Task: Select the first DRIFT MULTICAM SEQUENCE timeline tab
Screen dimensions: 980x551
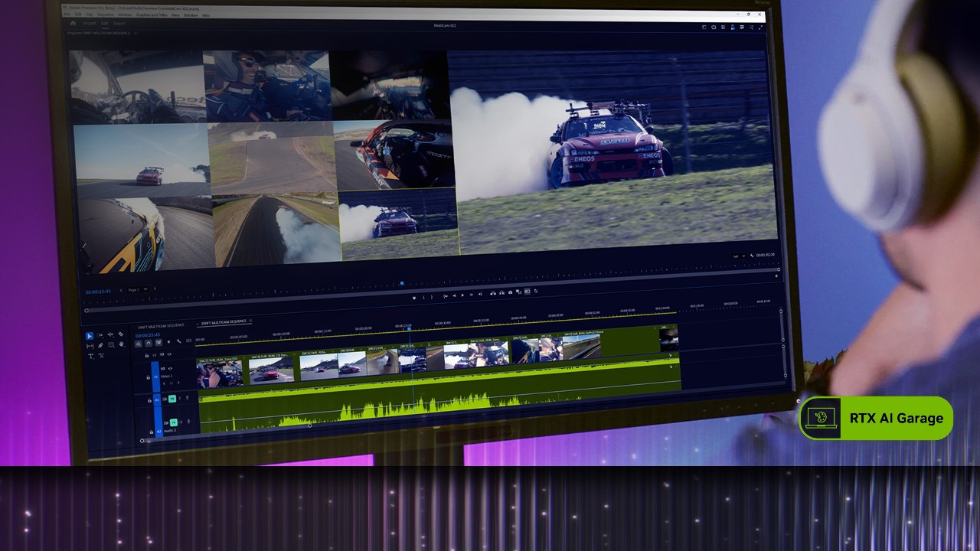Action: pos(161,326)
